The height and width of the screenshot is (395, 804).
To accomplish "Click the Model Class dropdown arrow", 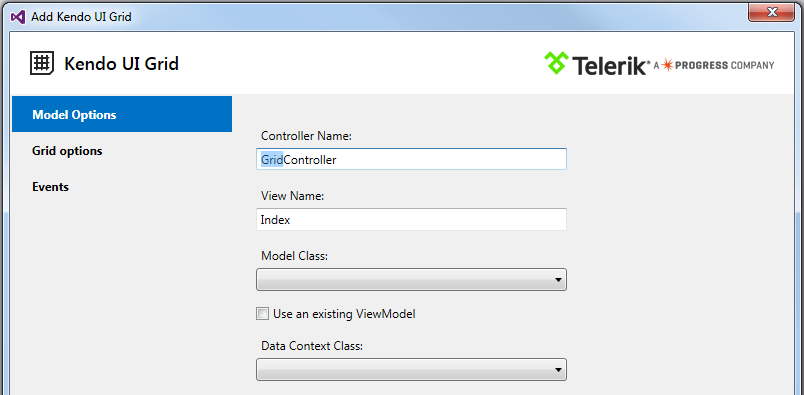I will [x=558, y=280].
